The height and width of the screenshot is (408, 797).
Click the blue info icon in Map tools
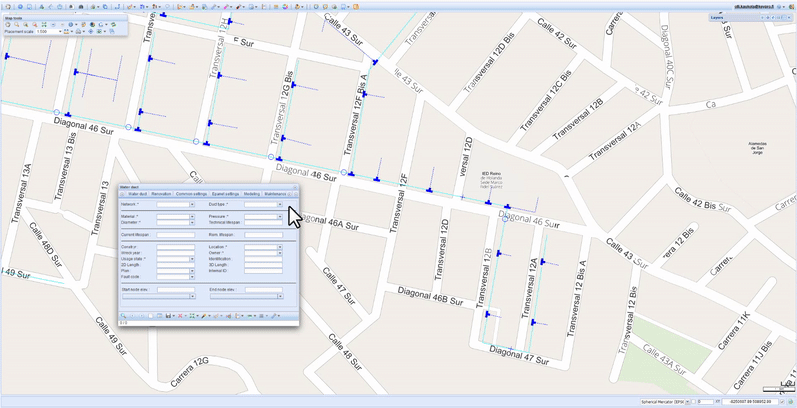click(71, 24)
